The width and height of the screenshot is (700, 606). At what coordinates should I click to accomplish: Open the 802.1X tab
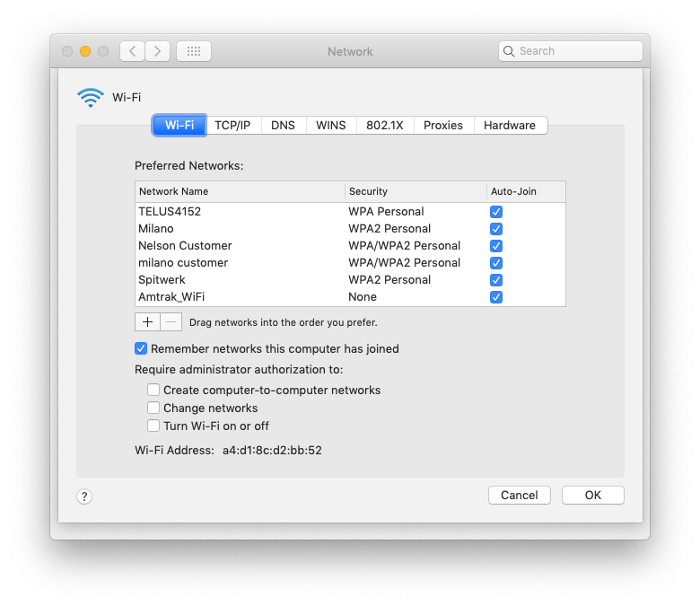(385, 125)
